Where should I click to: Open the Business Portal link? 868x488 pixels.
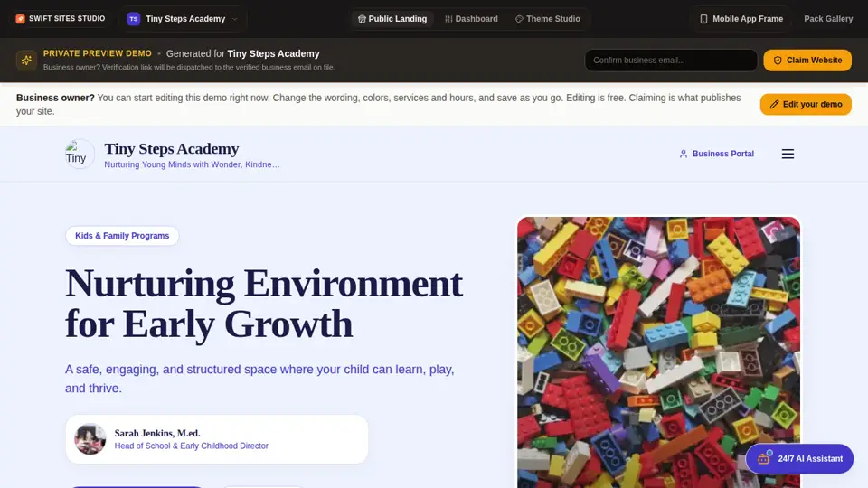pyautogui.click(x=716, y=154)
